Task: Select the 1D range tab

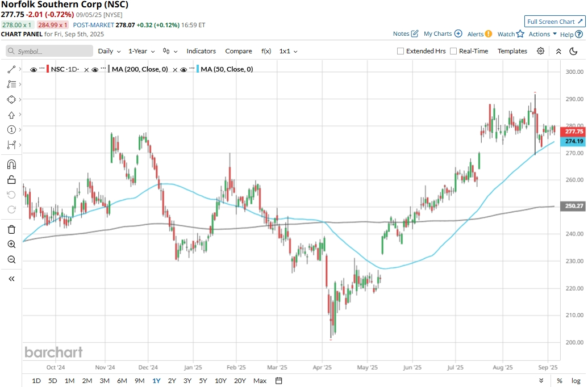Action: [36, 381]
